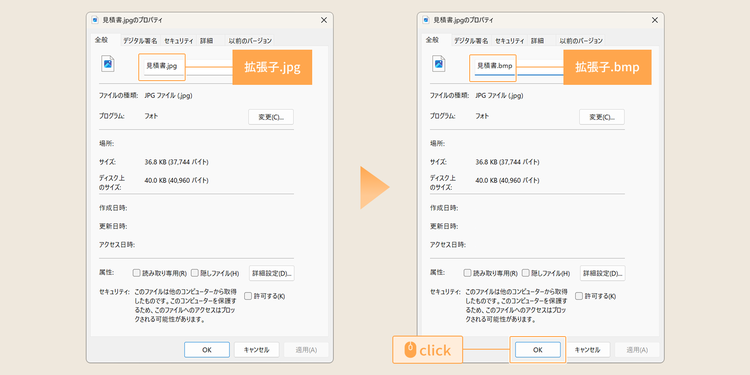Click 36.8 KB size value in left dialog
The height and width of the screenshot is (375, 750).
pyautogui.click(x=176, y=162)
